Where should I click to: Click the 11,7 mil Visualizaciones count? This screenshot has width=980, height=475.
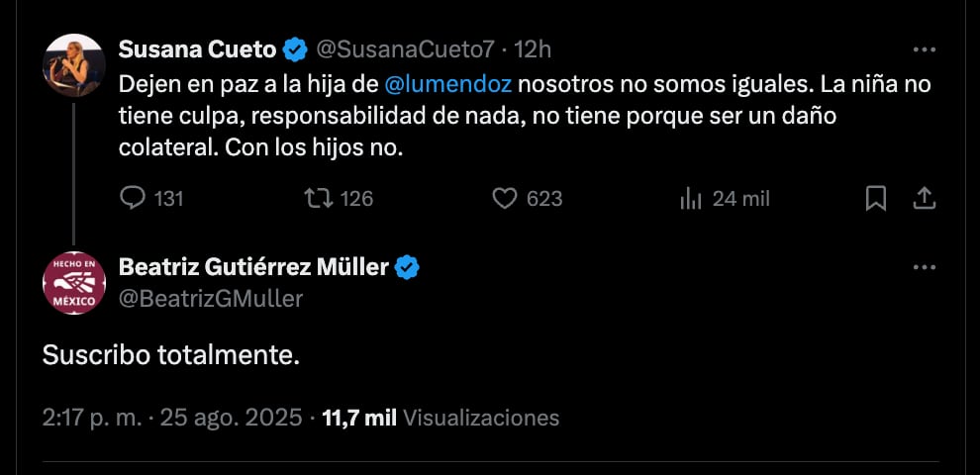[441, 418]
